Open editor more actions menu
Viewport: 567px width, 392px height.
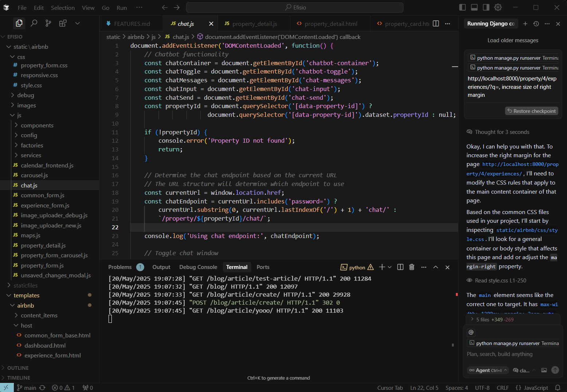[x=448, y=24]
